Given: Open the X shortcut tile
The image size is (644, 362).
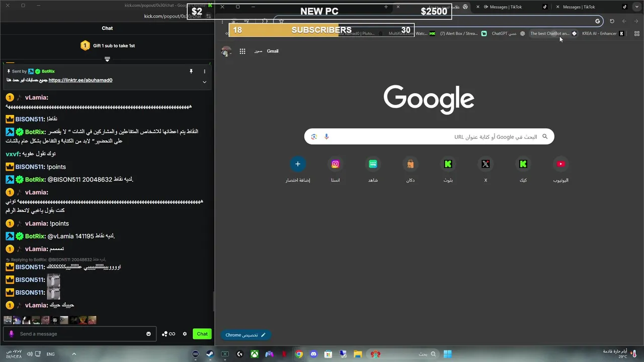Looking at the screenshot, I should tap(486, 169).
